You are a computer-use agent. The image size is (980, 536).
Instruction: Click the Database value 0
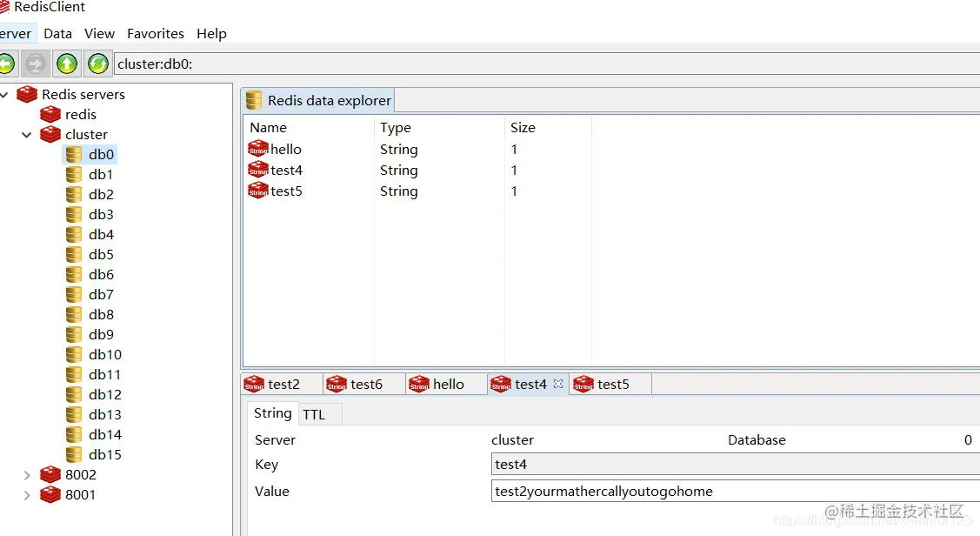point(968,440)
